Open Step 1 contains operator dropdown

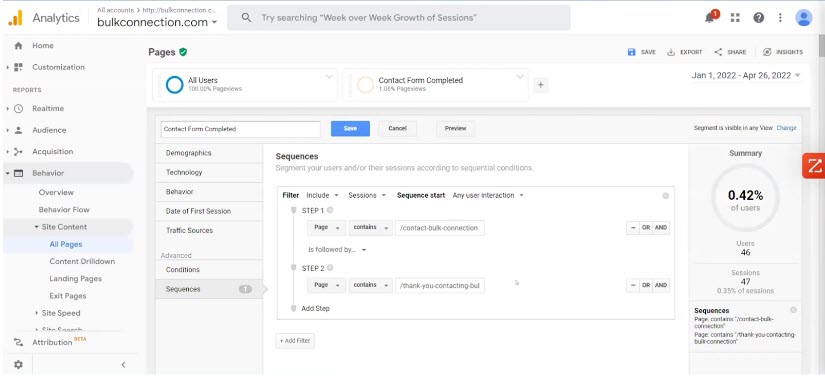point(370,228)
